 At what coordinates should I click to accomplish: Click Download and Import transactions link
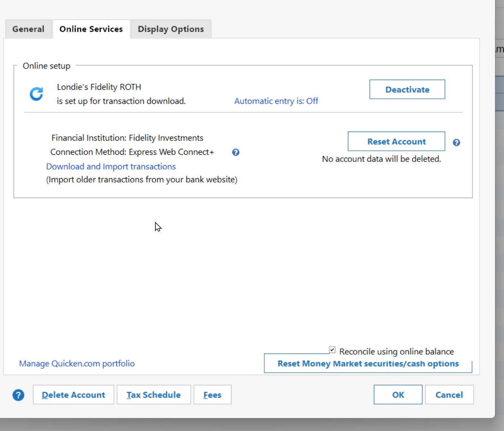(x=111, y=166)
